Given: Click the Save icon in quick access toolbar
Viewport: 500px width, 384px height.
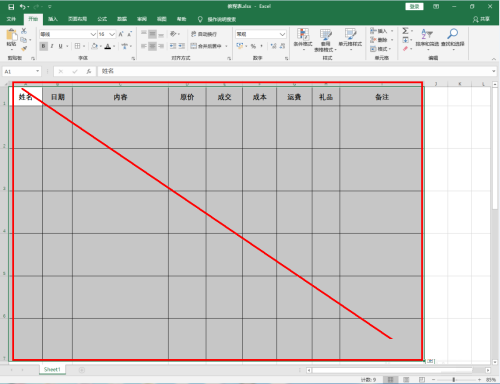Looking at the screenshot, I should pyautogui.click(x=11, y=7).
